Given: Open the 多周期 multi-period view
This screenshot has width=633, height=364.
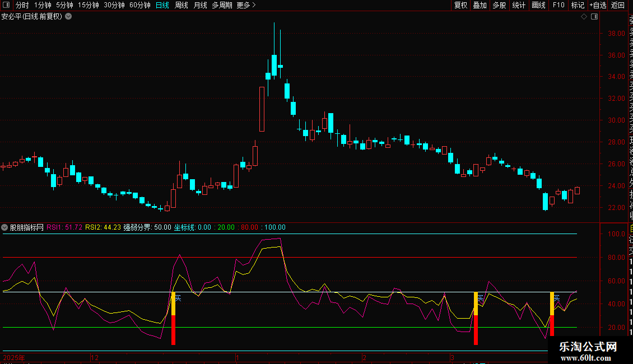Looking at the screenshot, I should click(x=222, y=5).
